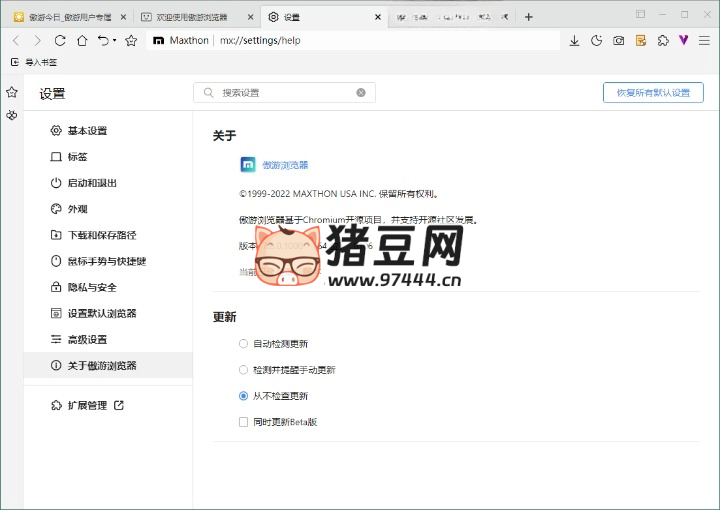Open 外观 settings section
Screen dimensions: 720x510
108,209
